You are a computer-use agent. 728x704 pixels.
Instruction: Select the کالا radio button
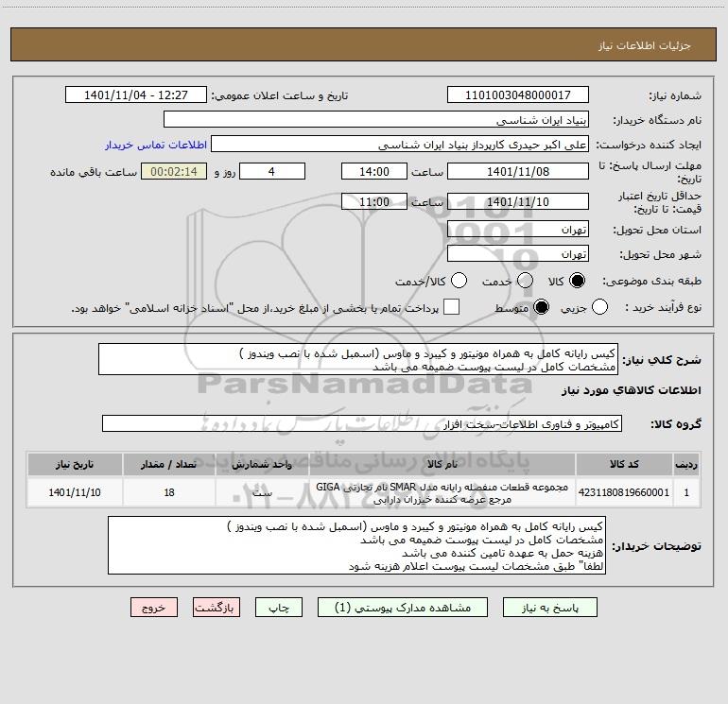click(x=577, y=281)
